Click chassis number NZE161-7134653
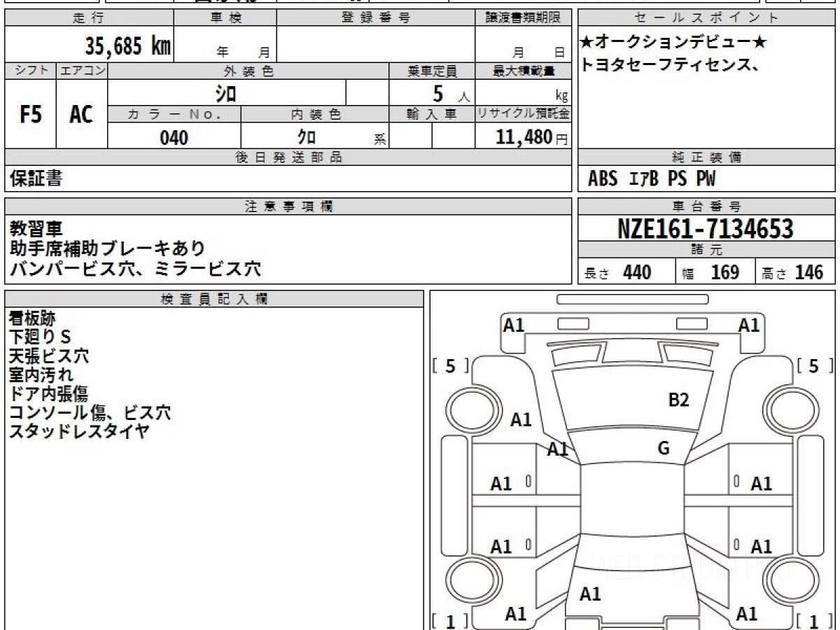 pyautogui.click(x=706, y=229)
